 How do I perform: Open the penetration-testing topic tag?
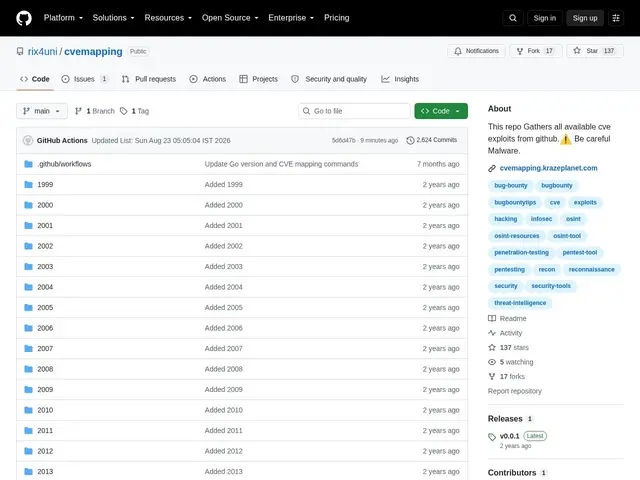[x=521, y=253]
